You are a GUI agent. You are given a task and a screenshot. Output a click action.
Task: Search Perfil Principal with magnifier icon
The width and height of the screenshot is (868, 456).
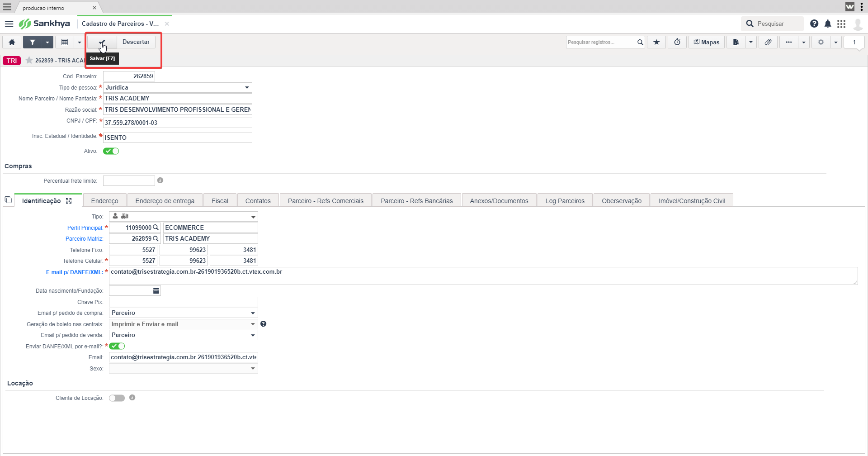(x=156, y=228)
